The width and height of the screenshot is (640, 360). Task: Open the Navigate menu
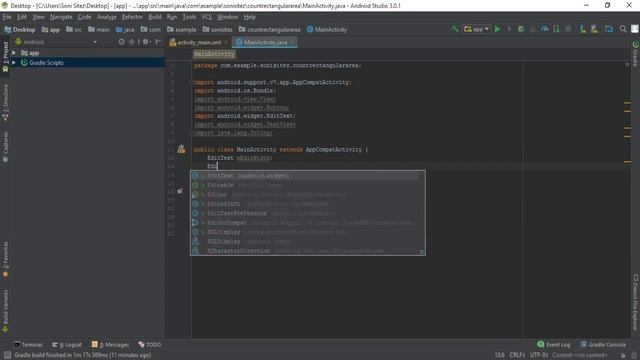click(x=61, y=17)
